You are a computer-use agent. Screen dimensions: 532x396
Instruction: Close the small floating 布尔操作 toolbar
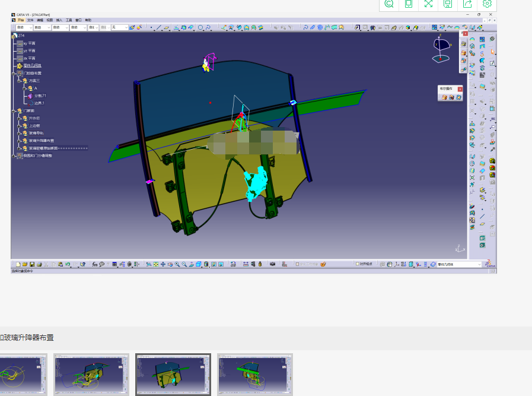(460, 89)
